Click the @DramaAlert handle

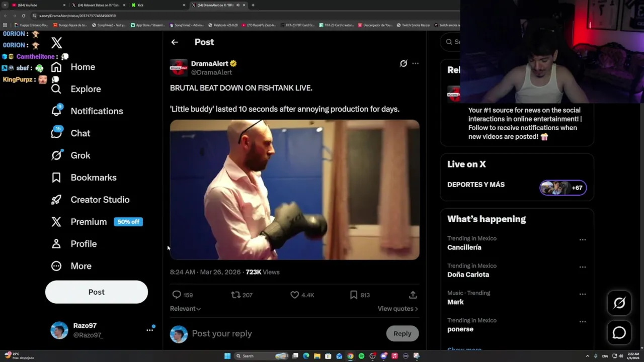[x=211, y=72]
